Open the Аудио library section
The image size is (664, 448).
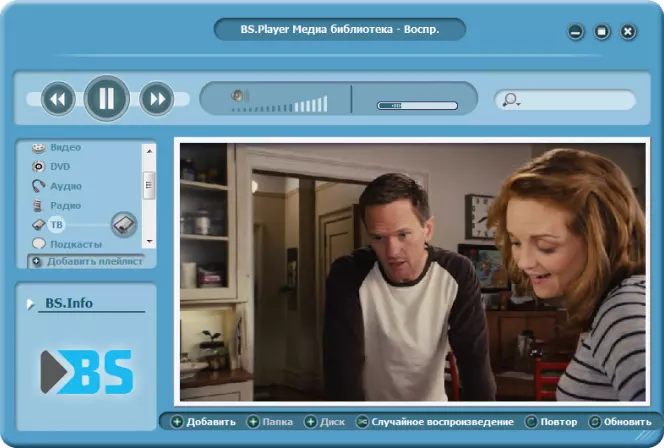66,186
